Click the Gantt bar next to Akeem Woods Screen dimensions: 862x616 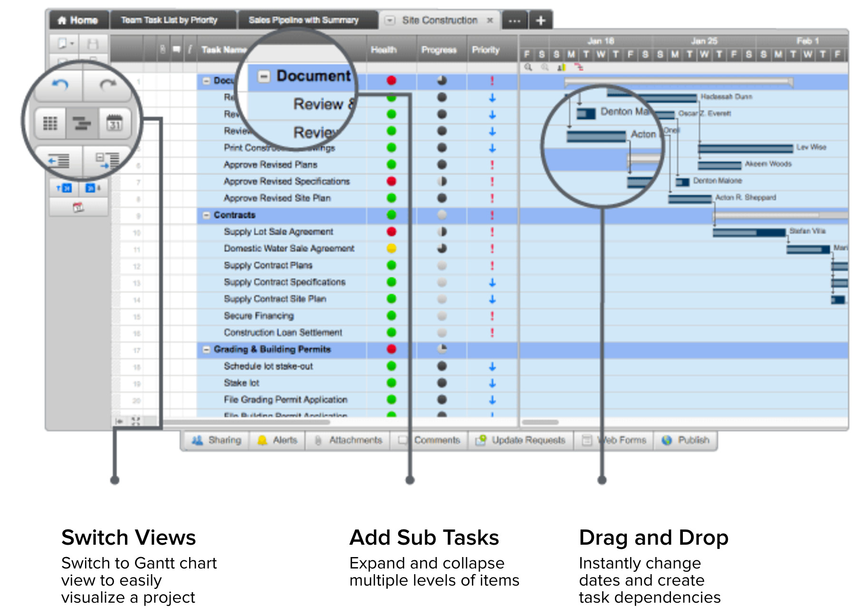[719, 165]
